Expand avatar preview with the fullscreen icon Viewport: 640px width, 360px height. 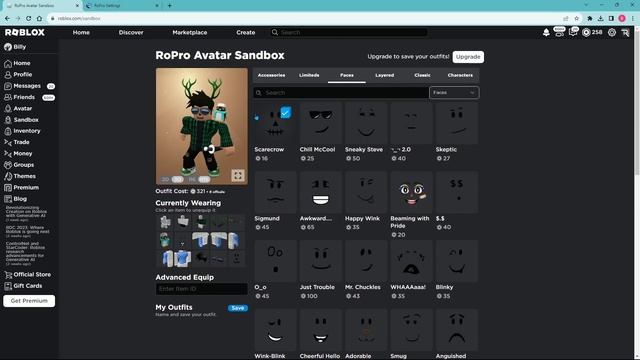tap(238, 175)
